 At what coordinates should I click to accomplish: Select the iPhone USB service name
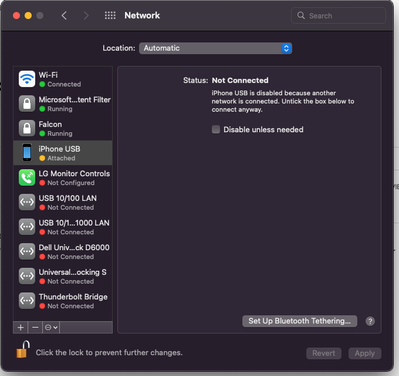pyautogui.click(x=59, y=149)
